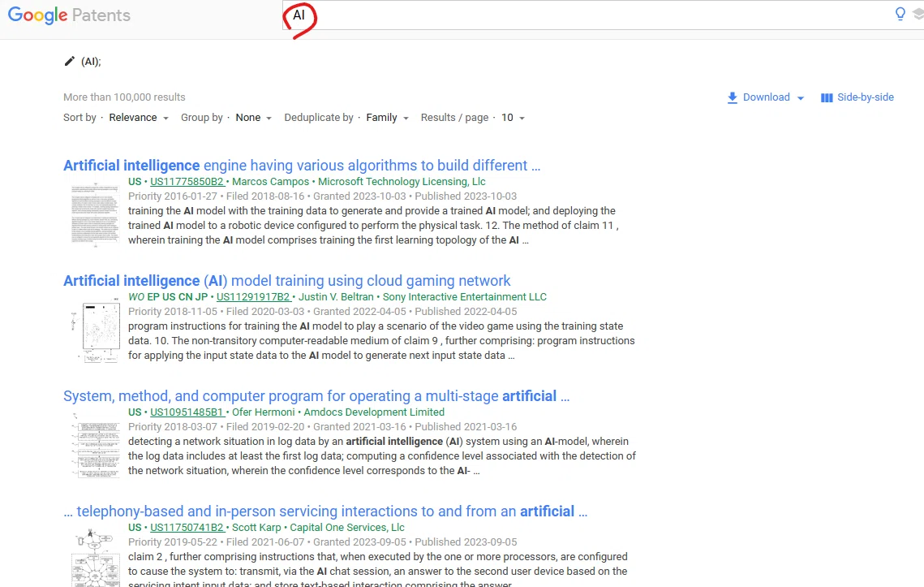Click the lightbulb icon in search bar
The image size is (924, 587).
click(x=900, y=14)
